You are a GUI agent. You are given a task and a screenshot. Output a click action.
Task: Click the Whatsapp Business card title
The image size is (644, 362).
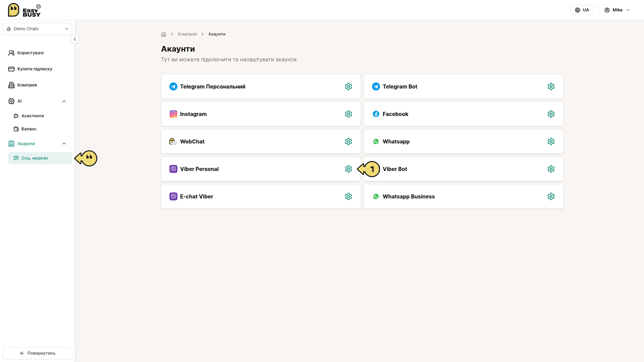[409, 196]
